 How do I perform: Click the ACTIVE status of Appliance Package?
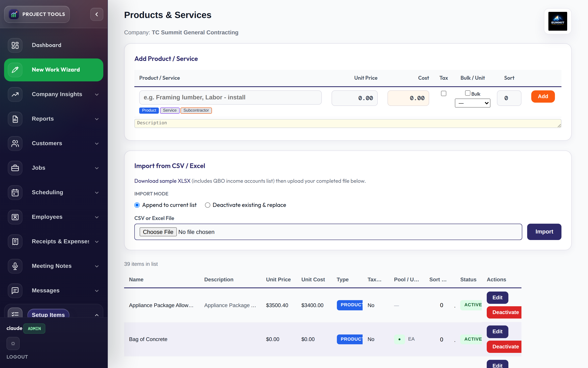tap(471, 305)
